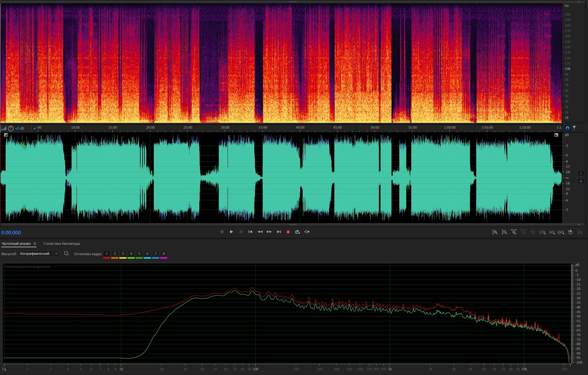Click Zoom In Amplitude icon
The width and height of the screenshot is (588, 375).
[495, 232]
